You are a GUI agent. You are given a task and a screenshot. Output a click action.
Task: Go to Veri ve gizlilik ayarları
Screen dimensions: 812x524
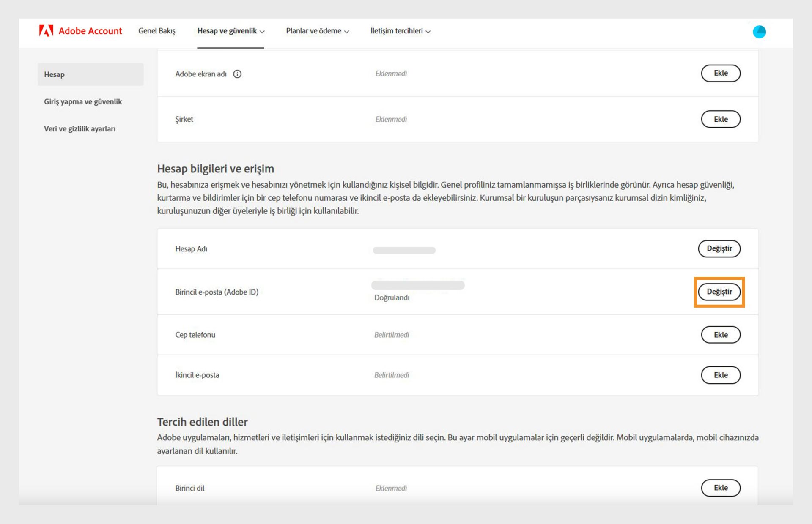tap(80, 129)
